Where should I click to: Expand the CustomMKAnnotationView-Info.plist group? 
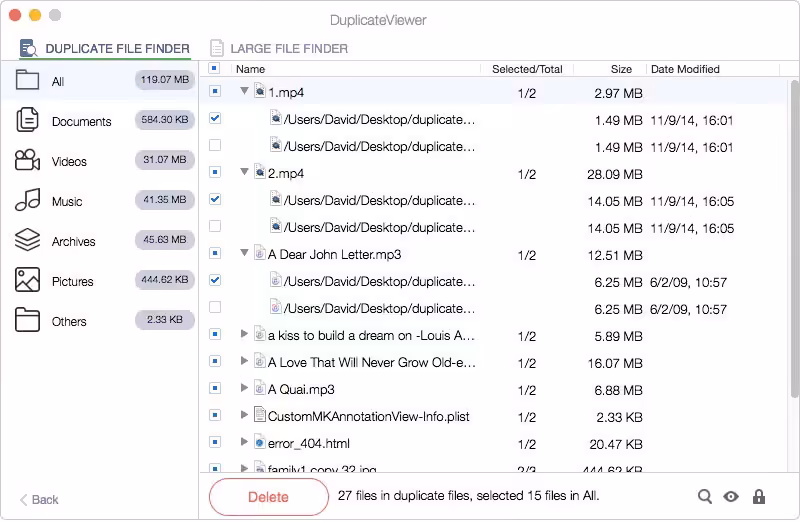point(244,415)
